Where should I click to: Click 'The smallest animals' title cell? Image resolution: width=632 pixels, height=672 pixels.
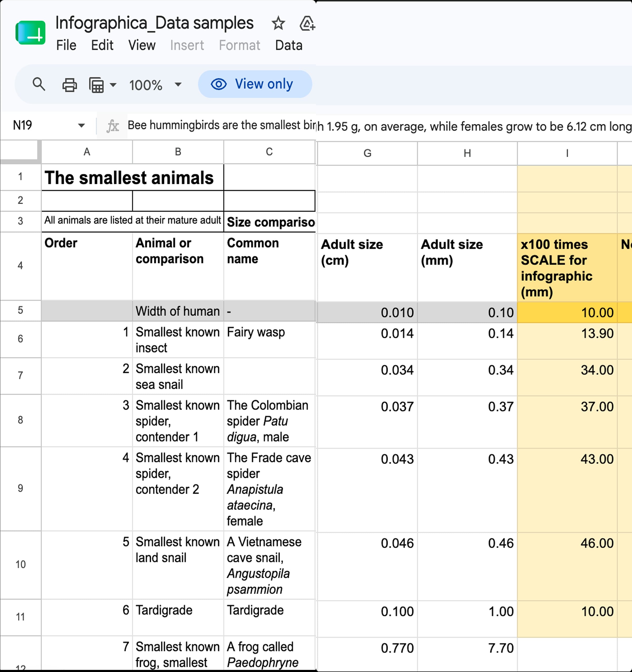[132, 178]
